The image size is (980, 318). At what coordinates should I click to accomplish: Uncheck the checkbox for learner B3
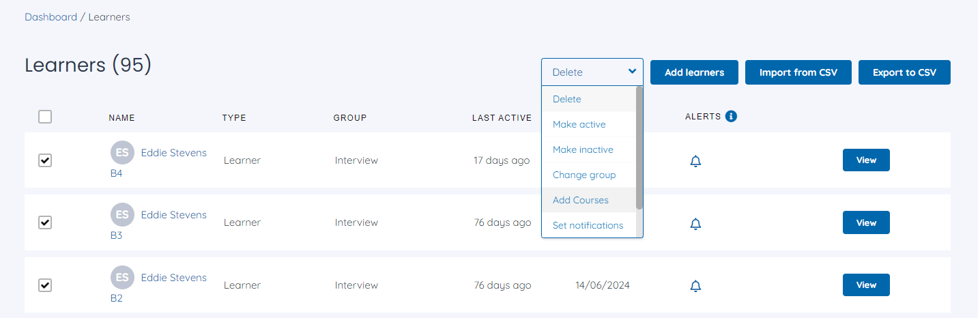pos(45,222)
